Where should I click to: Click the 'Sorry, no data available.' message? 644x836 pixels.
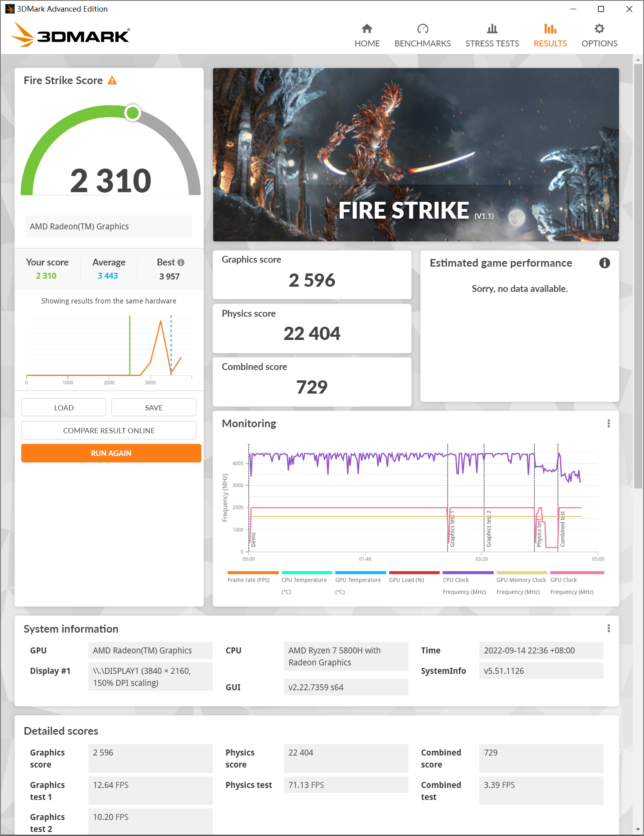[520, 289]
